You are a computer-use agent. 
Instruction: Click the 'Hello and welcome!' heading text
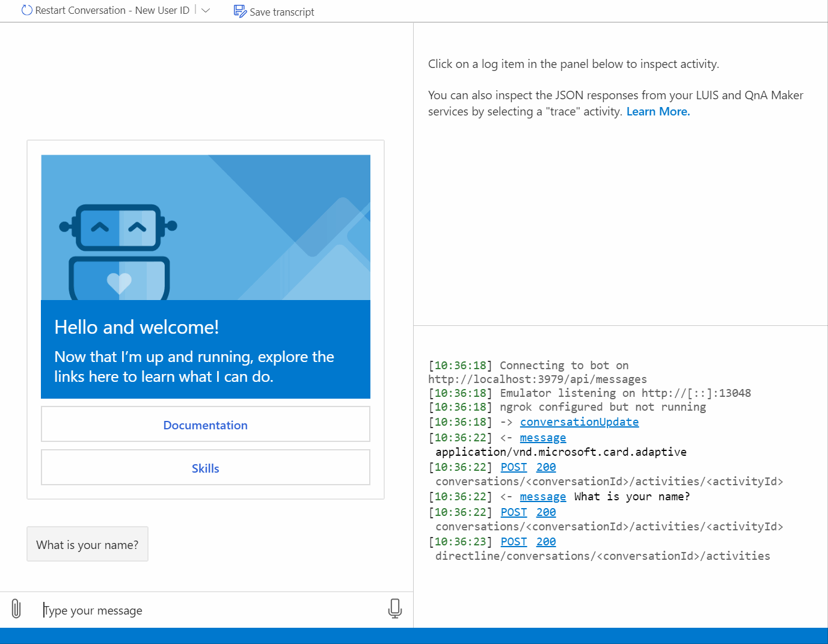(136, 327)
